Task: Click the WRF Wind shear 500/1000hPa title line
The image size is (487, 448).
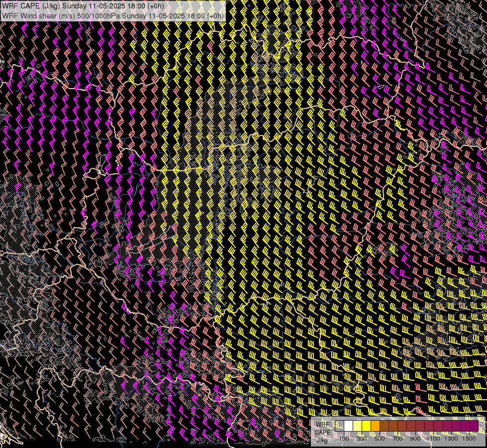Action: pos(112,16)
